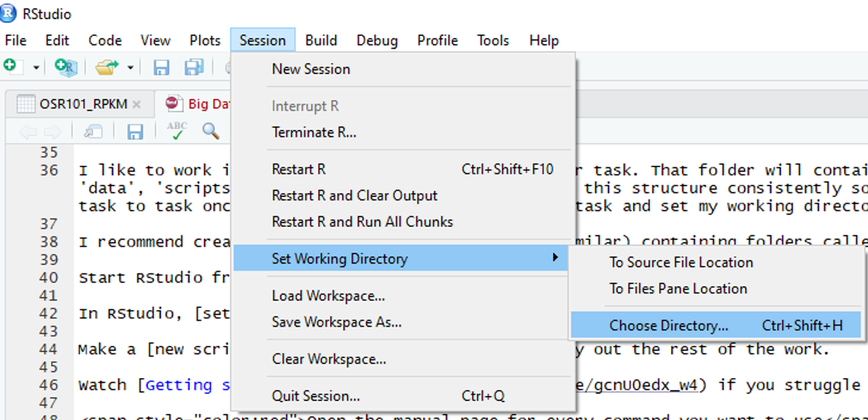Open the recent files dropdown arrow

[130, 68]
